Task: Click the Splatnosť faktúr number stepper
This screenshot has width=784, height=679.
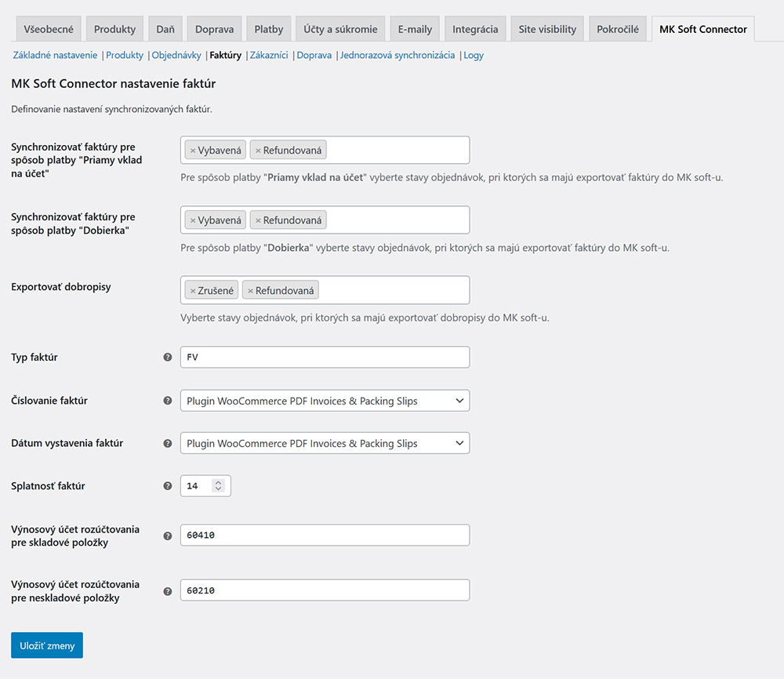Action: 218,486
